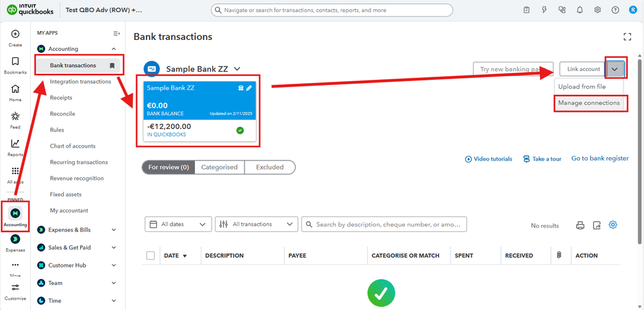Screen dimensions: 644x310
Task: Click the Try new banking page button
Action: pyautogui.click(x=513, y=70)
